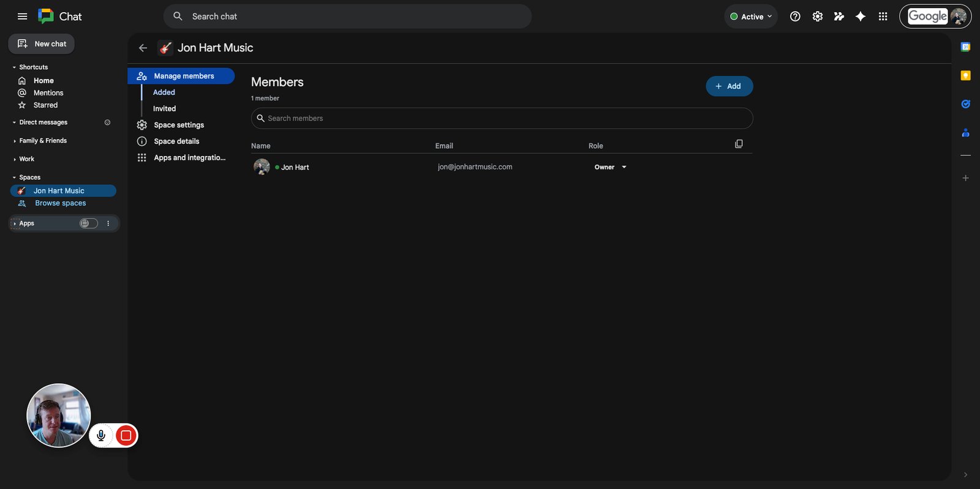The image size is (980, 489).
Task: Toggle the microphone in the recorder
Action: click(x=101, y=435)
